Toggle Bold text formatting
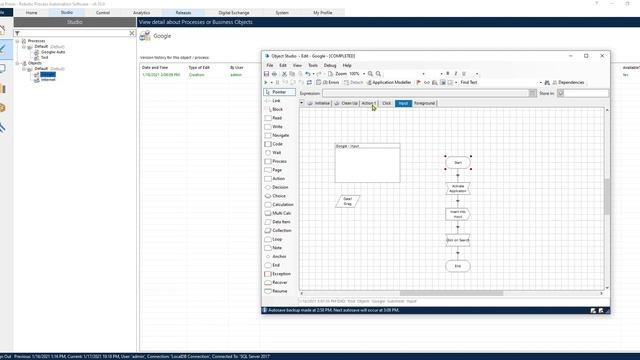This screenshot has width=640, height=360. coord(448,74)
